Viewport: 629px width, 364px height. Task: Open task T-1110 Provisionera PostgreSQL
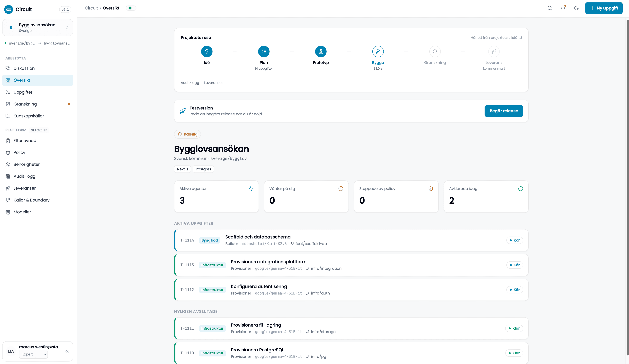(351, 353)
